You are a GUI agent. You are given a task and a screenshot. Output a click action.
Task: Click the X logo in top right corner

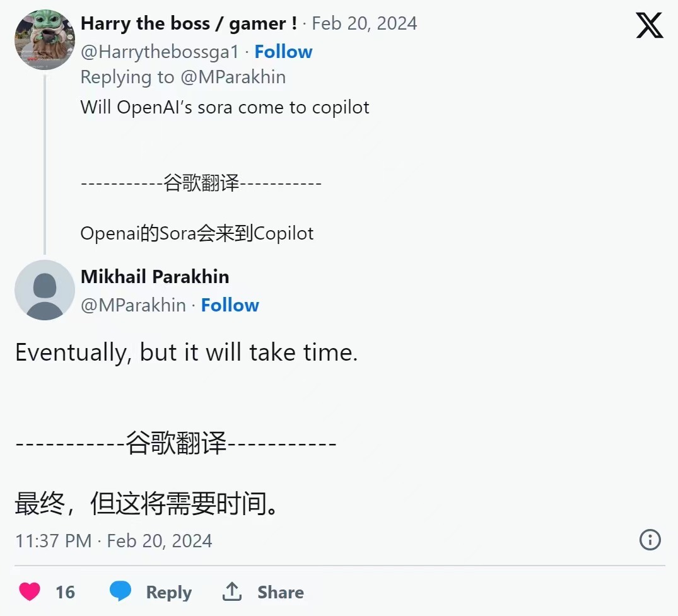[648, 26]
